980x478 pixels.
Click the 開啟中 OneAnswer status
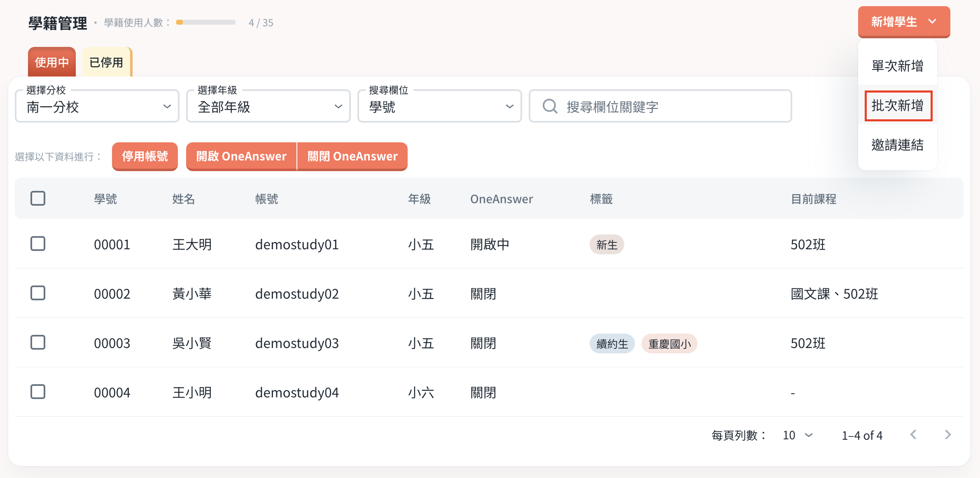[490, 244]
